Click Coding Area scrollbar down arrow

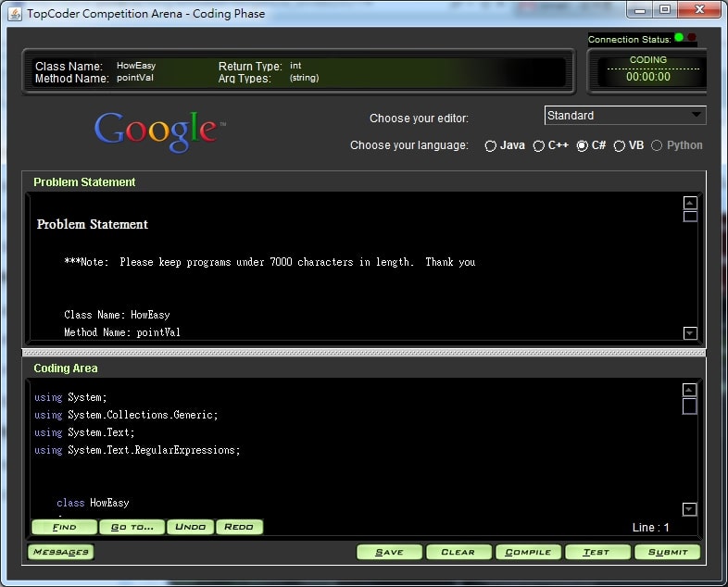(x=689, y=509)
